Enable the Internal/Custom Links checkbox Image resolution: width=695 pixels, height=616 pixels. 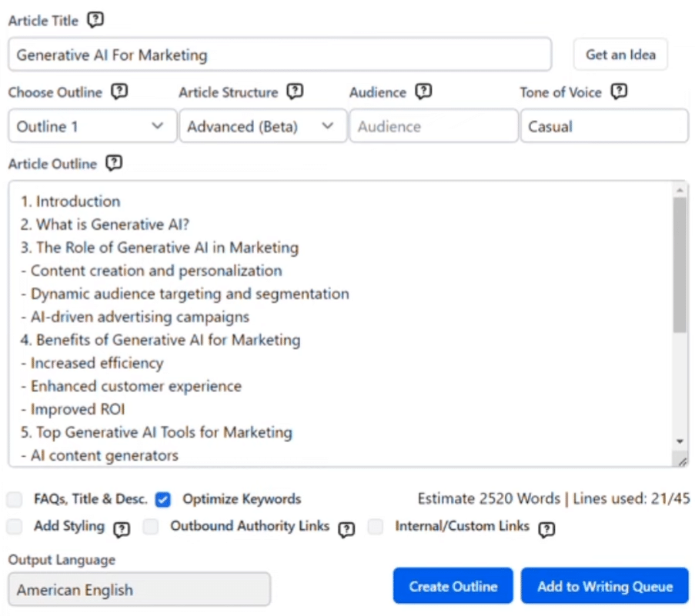point(376,527)
